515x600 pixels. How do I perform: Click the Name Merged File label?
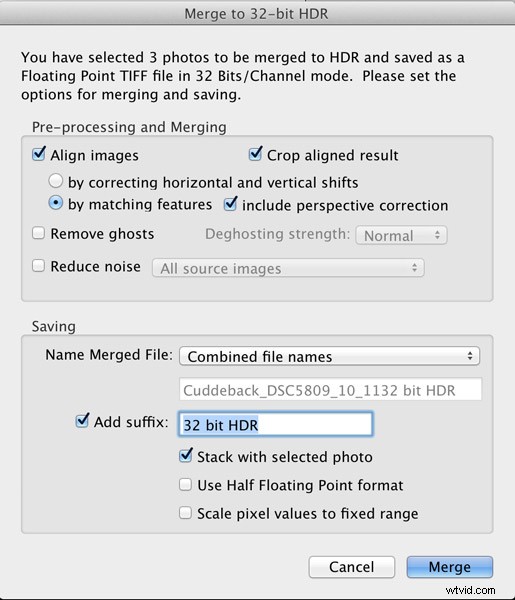coord(109,355)
